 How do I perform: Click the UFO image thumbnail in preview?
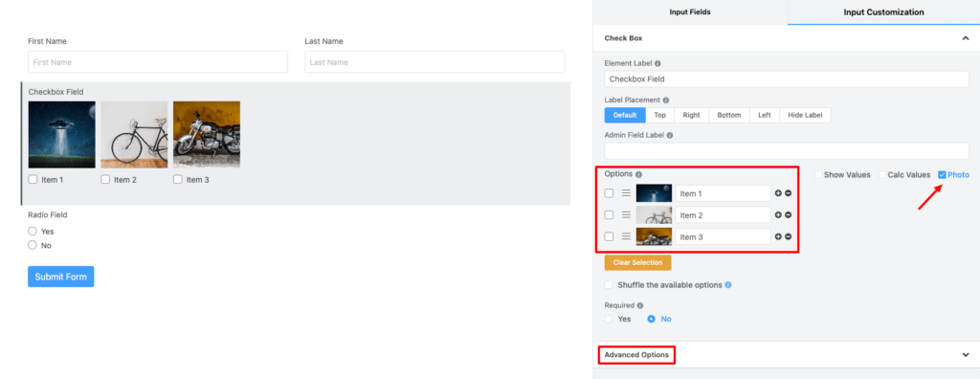click(62, 134)
